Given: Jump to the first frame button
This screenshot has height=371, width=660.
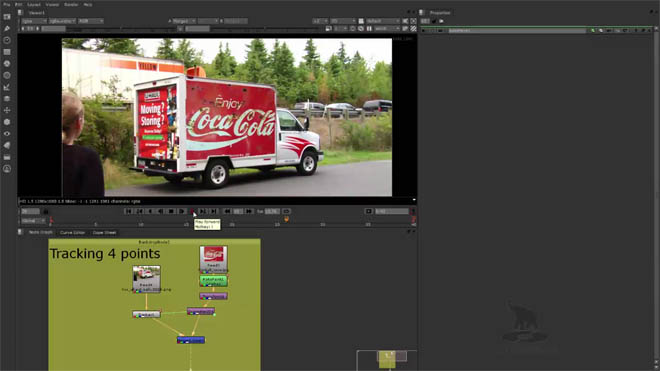Looking at the screenshot, I should 129,211.
